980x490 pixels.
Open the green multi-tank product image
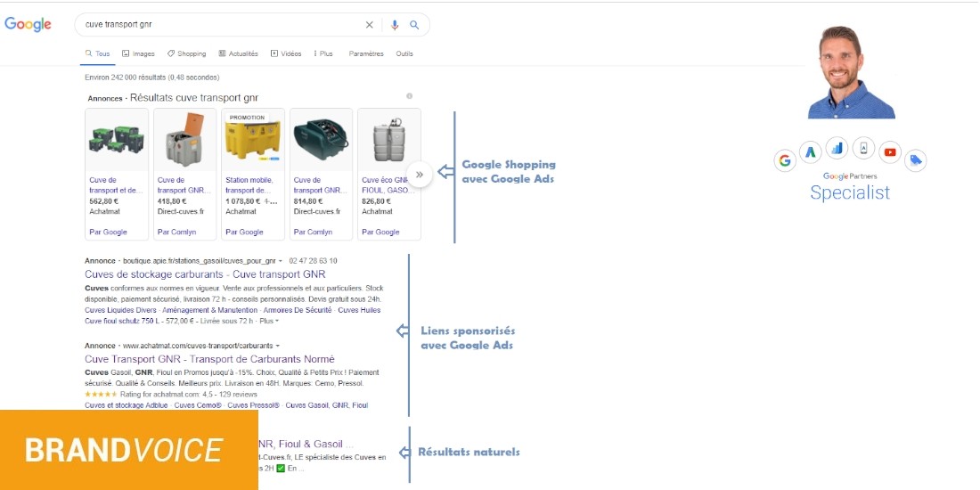(x=117, y=140)
